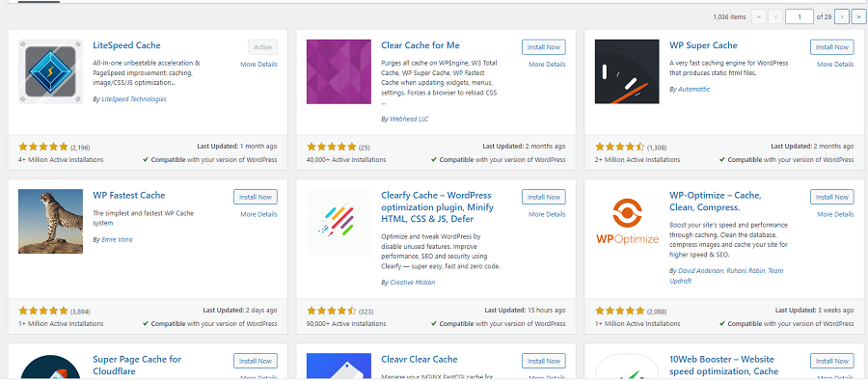Go to the next page of plugin results

[x=841, y=16]
